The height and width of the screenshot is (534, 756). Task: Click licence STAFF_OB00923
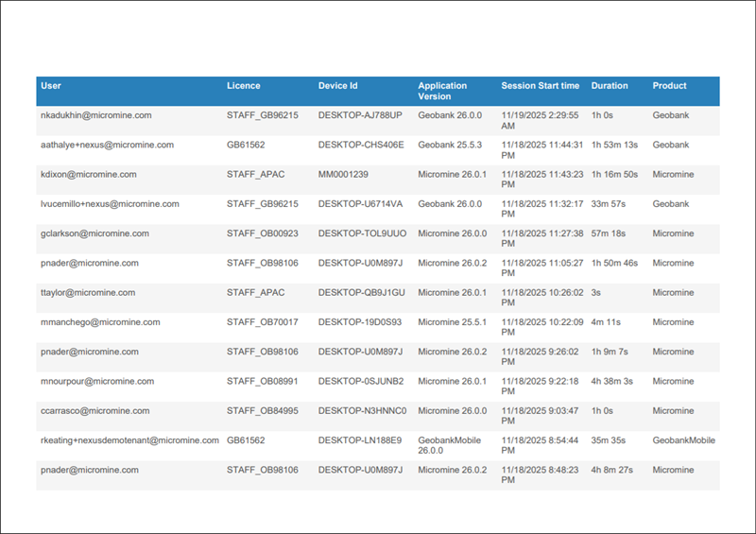click(263, 233)
